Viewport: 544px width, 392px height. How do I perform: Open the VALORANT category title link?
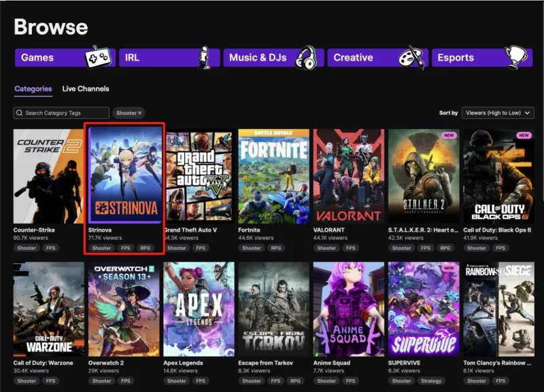tap(328, 230)
